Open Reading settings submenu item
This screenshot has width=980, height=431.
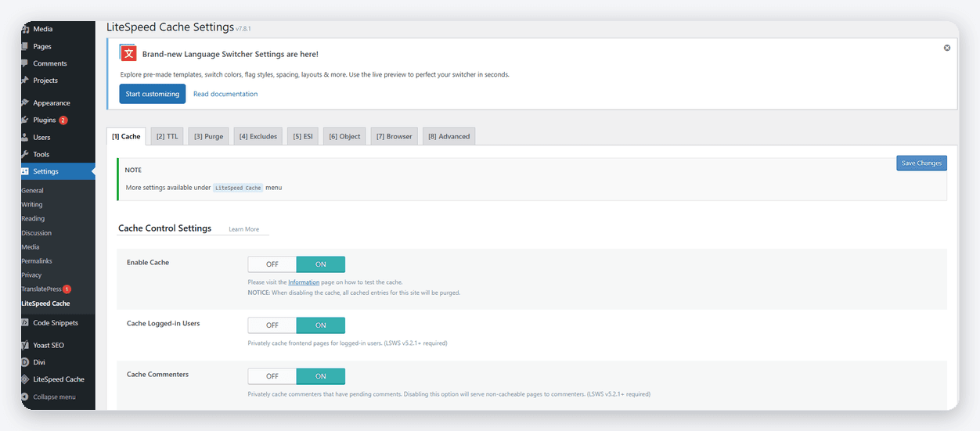coord(33,218)
